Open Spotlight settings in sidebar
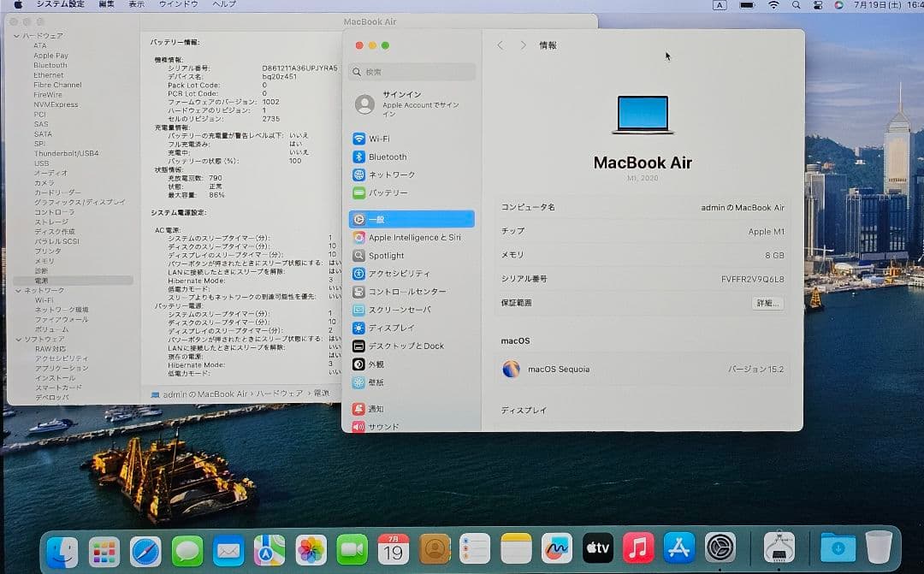924x574 pixels. [412, 256]
